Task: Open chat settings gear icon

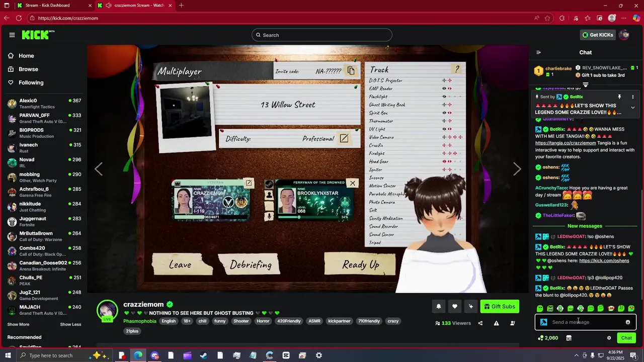Action: 609,338
